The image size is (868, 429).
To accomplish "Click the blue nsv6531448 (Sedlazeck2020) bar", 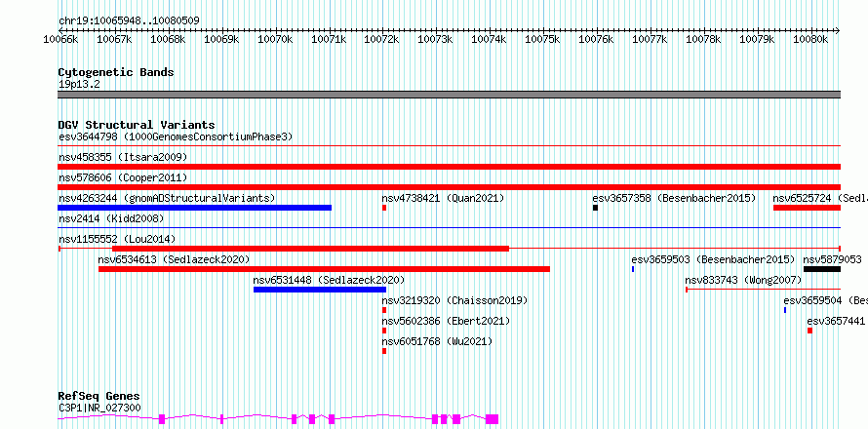I will [320, 290].
